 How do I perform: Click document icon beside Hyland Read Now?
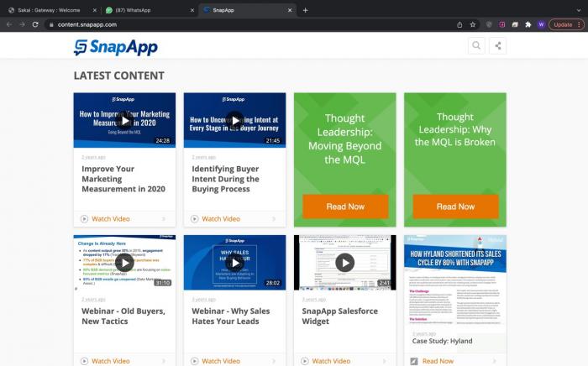pos(414,361)
